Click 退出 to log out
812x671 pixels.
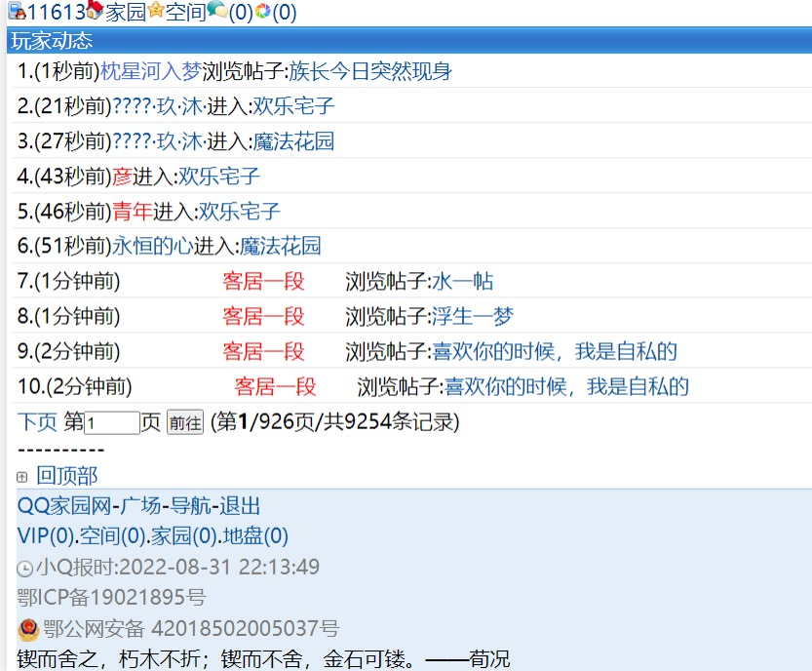click(240, 506)
